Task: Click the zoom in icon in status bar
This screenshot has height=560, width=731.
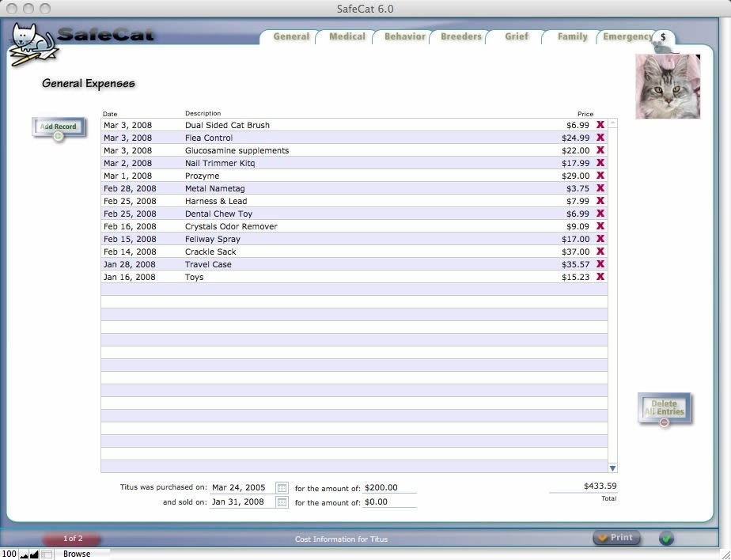Action: (x=34, y=554)
